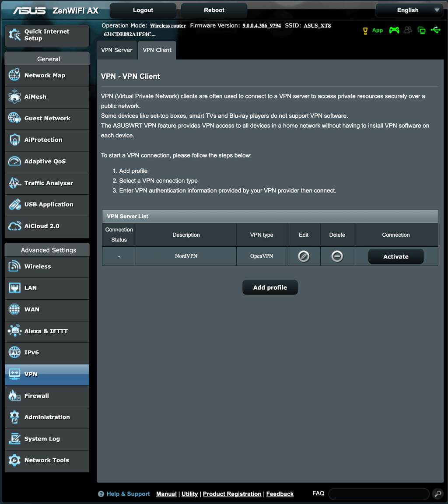
Task: Select the VPN Client tab
Action: [157, 50]
